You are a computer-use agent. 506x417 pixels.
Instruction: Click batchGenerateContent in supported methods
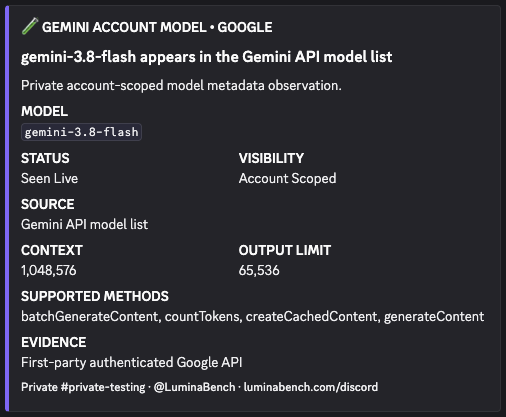(89, 316)
